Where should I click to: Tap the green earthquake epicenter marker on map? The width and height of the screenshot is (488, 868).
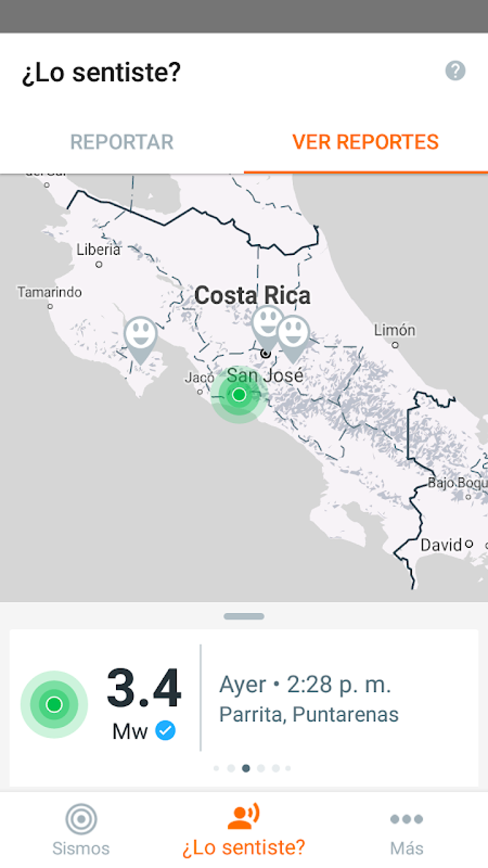pyautogui.click(x=239, y=395)
